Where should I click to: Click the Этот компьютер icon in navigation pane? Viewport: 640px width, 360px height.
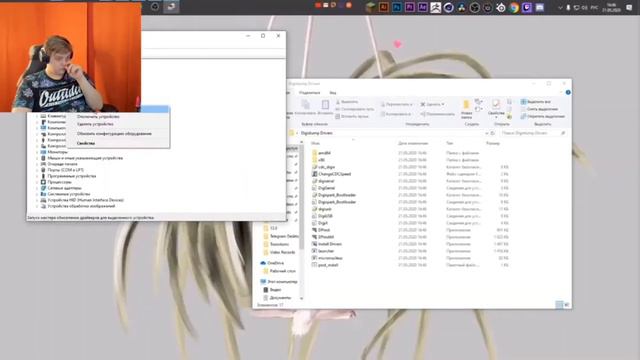coord(263,282)
